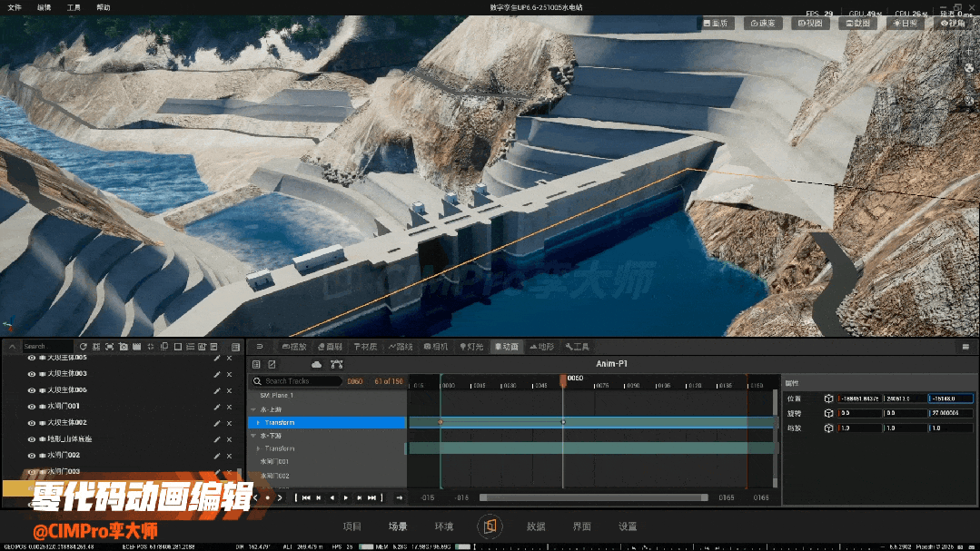This screenshot has width=980, height=551.
Task: Open the 工具 tab
Action: (578, 347)
